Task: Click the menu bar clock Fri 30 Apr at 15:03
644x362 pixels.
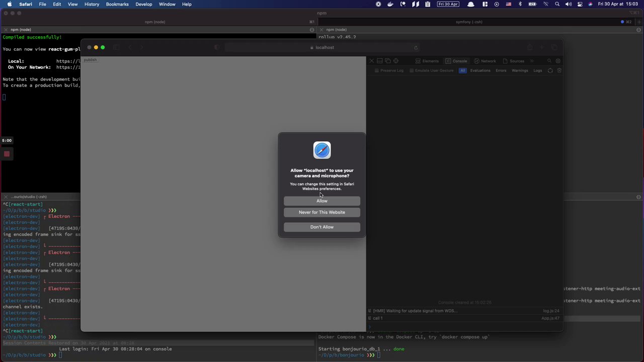Action: click(618, 4)
